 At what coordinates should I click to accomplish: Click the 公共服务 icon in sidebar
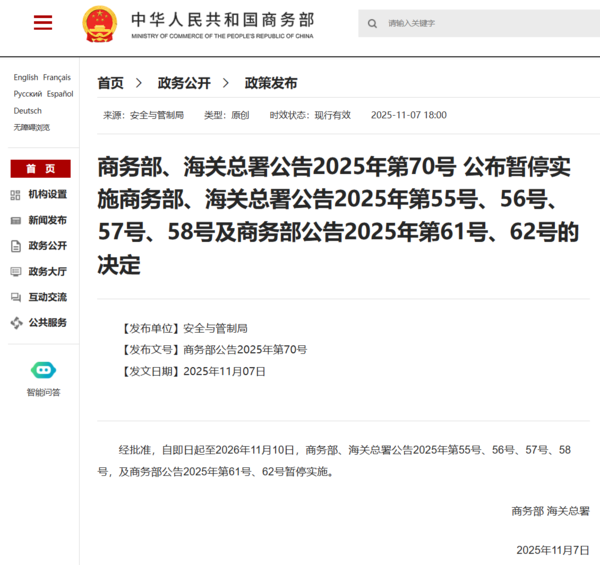(x=16, y=323)
